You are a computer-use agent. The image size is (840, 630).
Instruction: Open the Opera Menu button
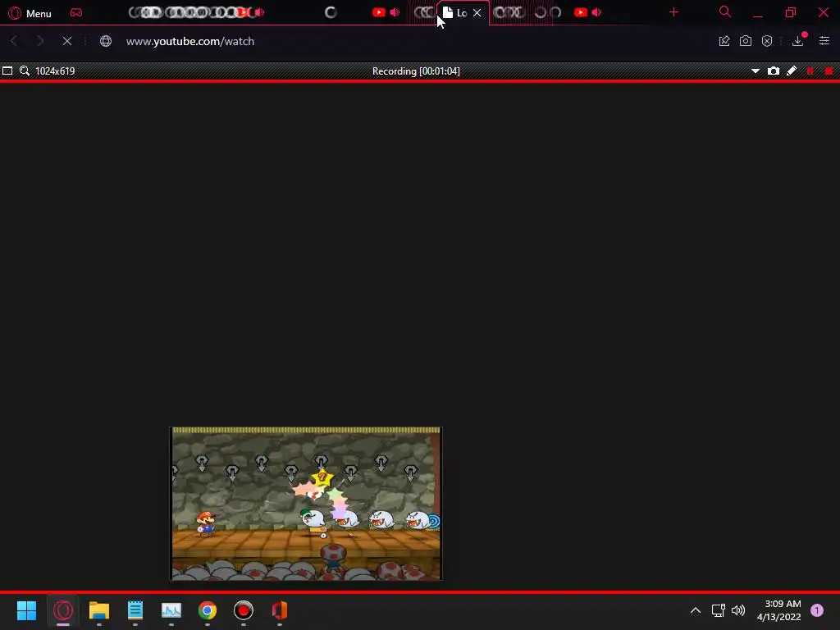30,13
